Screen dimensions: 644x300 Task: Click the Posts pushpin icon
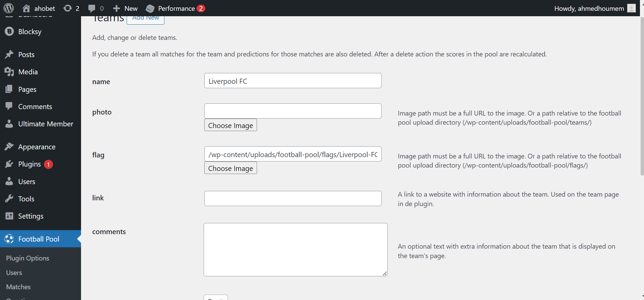(9, 54)
